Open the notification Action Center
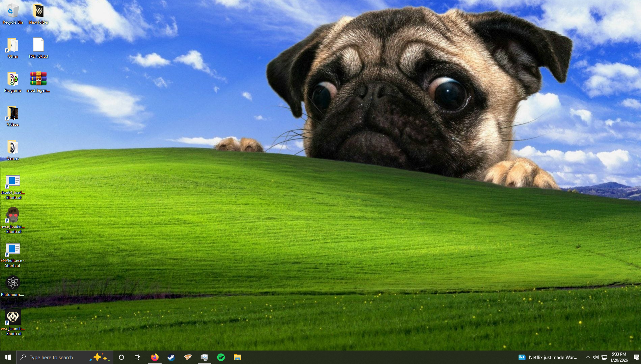641x364 pixels. pyautogui.click(x=636, y=357)
